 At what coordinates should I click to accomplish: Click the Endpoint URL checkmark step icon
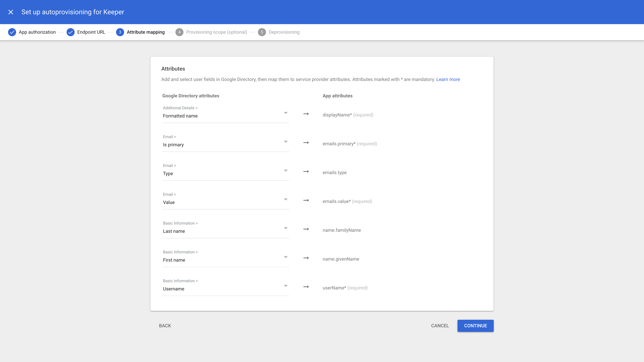pyautogui.click(x=70, y=32)
